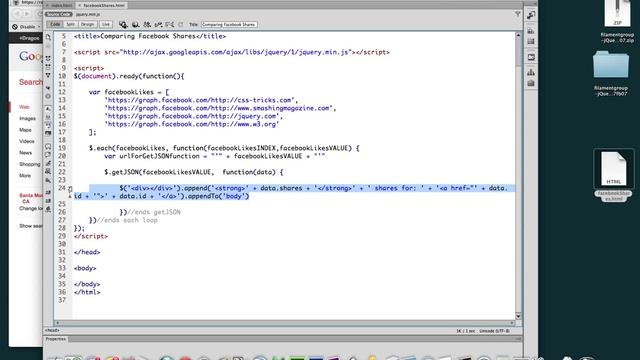The height and width of the screenshot is (360, 640).
Task: Click the Collapse Selection coding icon
Action: pos(48,67)
